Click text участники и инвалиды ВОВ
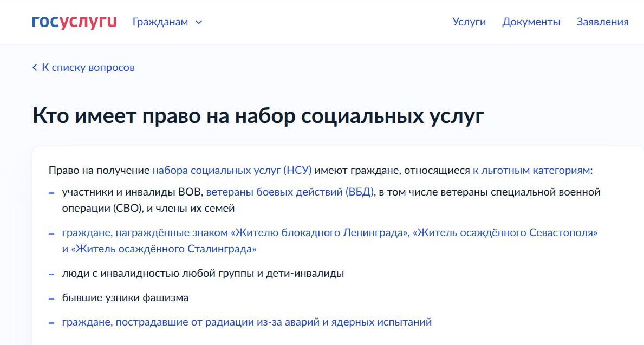The height and width of the screenshot is (345, 644). click(133, 192)
